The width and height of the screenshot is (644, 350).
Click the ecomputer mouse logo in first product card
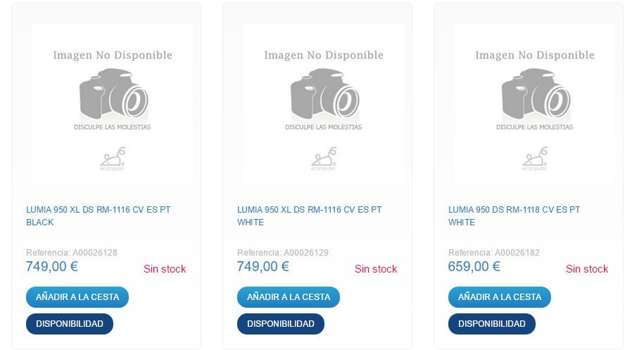pos(113,158)
